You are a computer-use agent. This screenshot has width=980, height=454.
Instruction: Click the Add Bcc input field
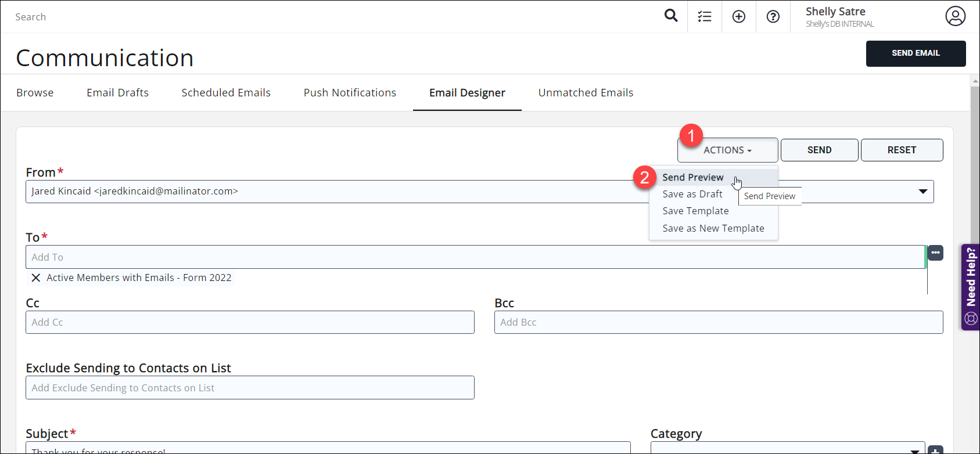pos(719,322)
